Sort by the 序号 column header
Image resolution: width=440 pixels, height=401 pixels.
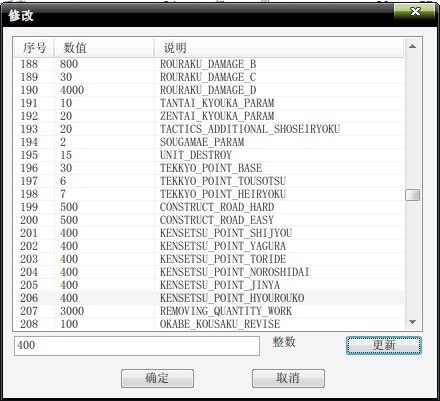[x=34, y=48]
